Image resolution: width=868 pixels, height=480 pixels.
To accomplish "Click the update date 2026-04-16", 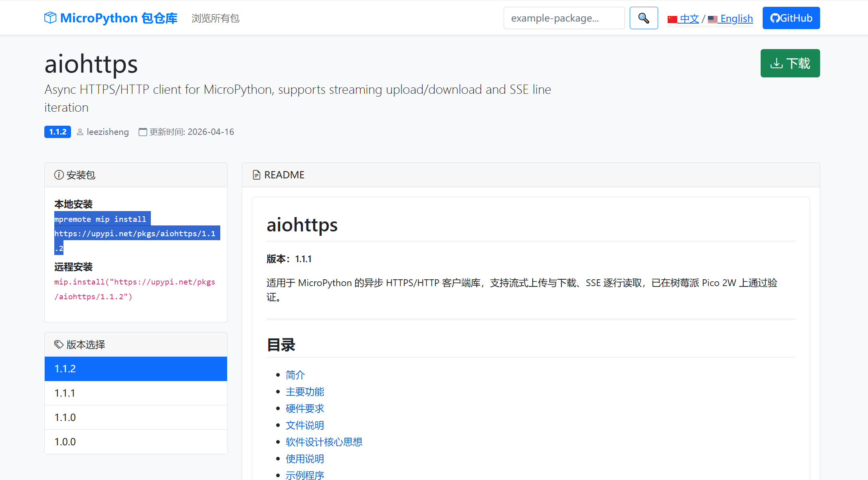I will pos(211,132).
